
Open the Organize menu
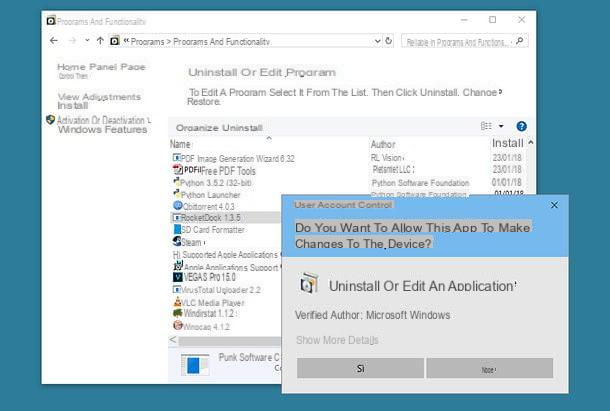(x=197, y=128)
